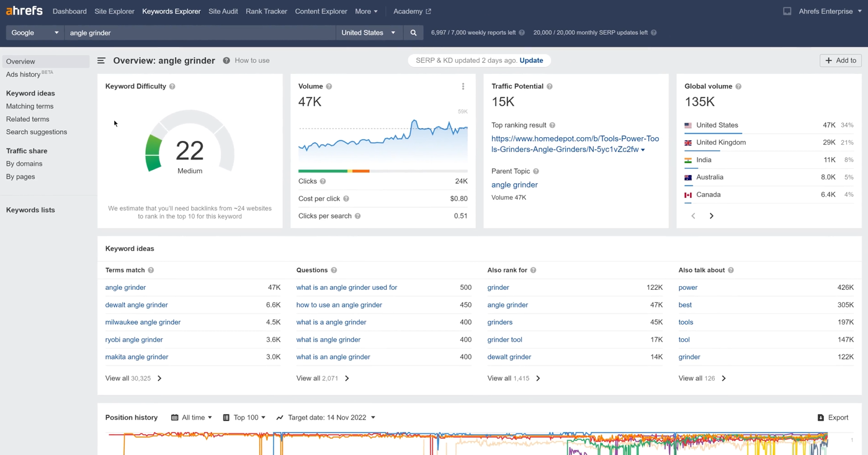
Task: Click the Traffic Potential help icon
Action: (x=550, y=87)
